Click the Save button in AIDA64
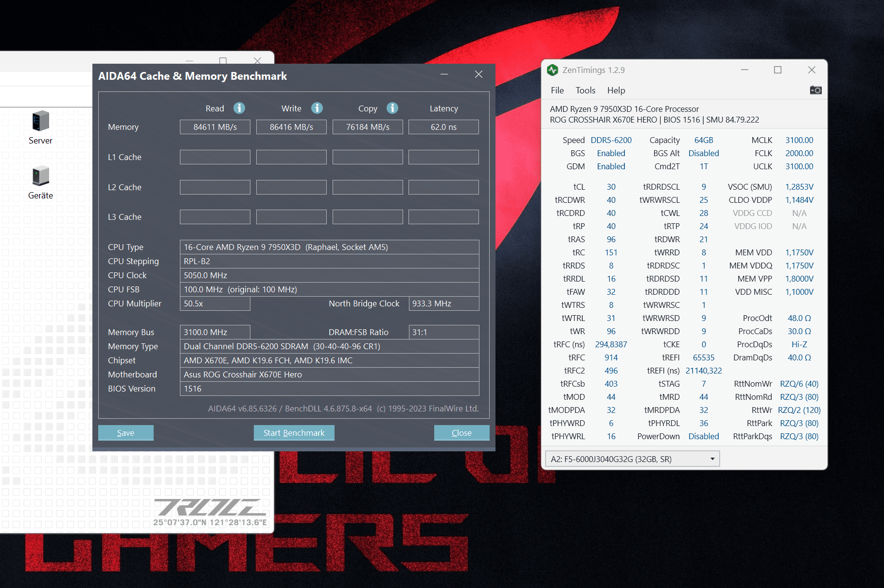 tap(125, 433)
